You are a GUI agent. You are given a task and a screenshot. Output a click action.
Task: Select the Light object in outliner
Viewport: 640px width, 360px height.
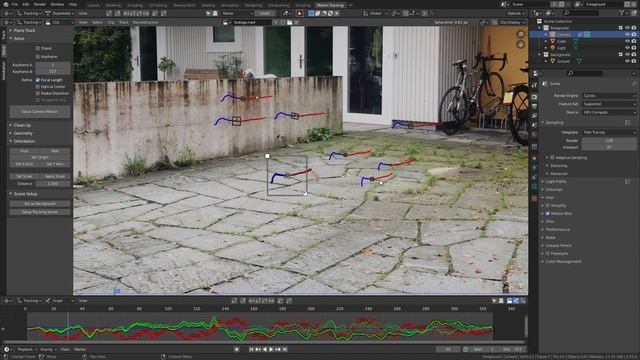click(x=562, y=48)
